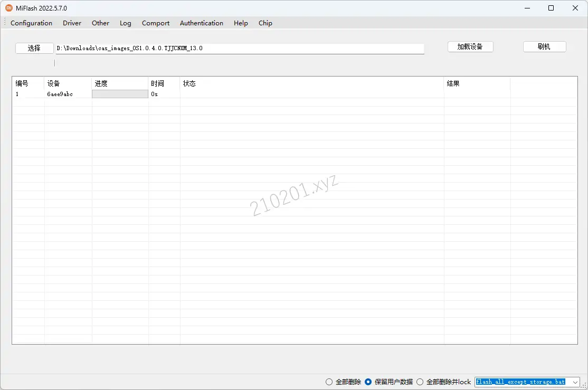The width and height of the screenshot is (588, 390).
Task: Click the 加载设备 (load device) button
Action: [470, 46]
